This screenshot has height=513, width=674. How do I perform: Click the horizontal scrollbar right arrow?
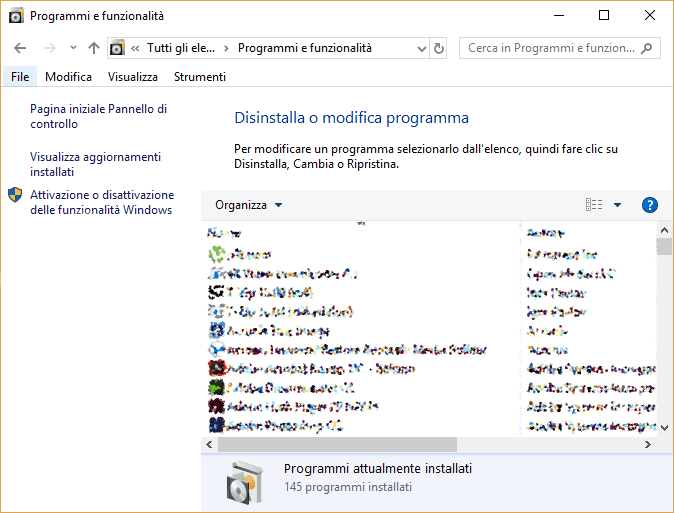coord(648,444)
